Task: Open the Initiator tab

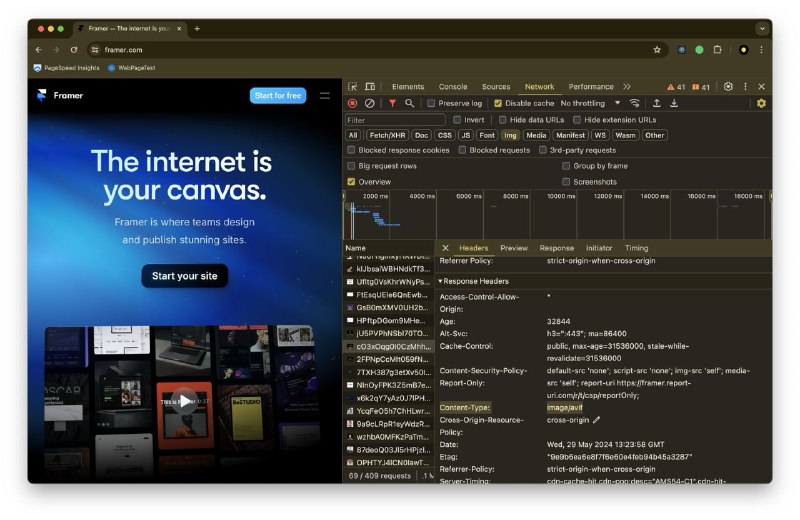Action: 599,248
